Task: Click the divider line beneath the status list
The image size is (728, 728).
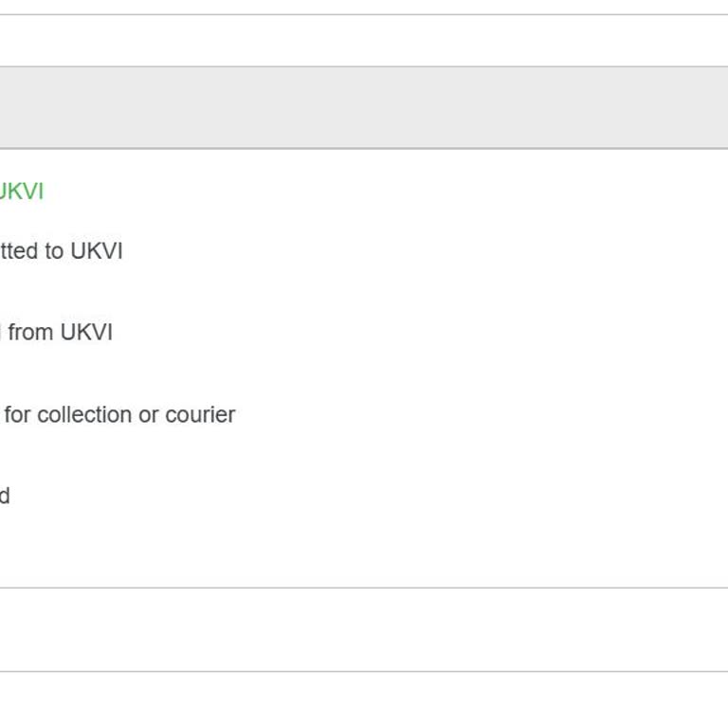Action: pos(364,588)
